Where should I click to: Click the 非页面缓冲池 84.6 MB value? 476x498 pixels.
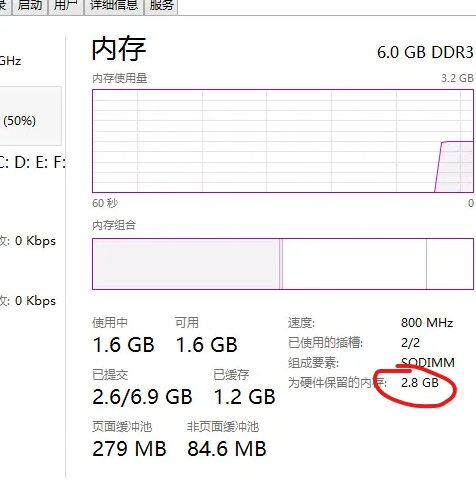tap(227, 449)
